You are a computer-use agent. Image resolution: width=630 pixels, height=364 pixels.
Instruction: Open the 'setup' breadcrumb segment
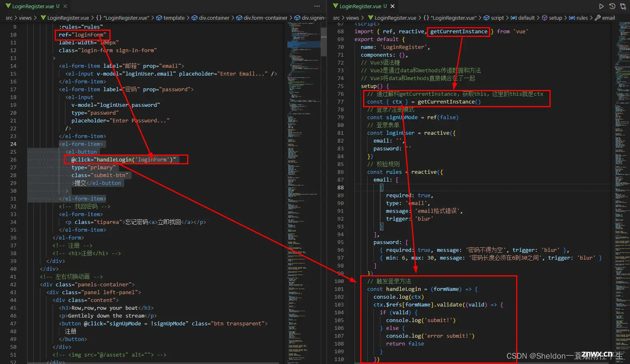pyautogui.click(x=552, y=18)
